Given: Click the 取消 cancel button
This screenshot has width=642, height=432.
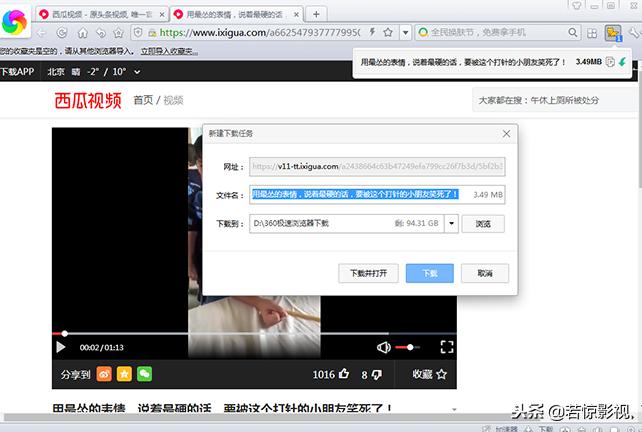Looking at the screenshot, I should tap(485, 273).
